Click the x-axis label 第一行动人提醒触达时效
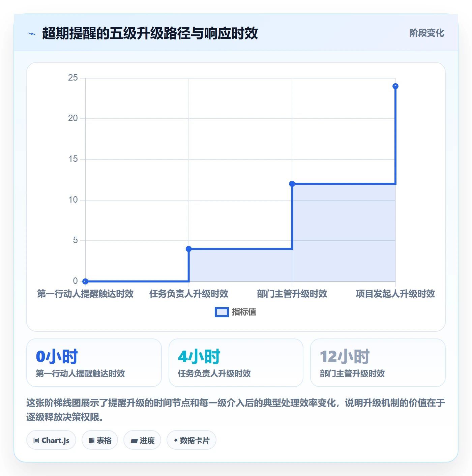 coord(85,294)
